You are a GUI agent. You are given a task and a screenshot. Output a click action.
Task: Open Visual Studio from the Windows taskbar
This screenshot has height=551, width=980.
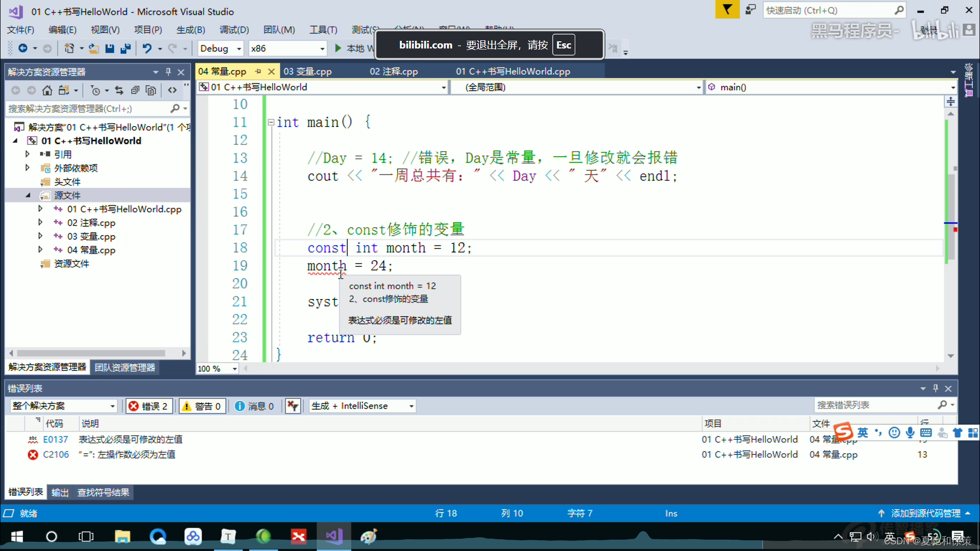(x=333, y=536)
